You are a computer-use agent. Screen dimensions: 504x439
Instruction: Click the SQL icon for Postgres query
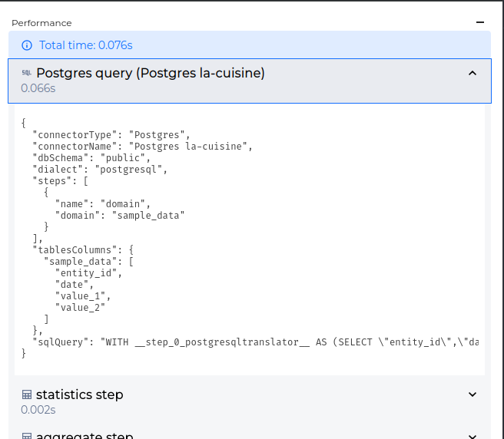pos(26,74)
